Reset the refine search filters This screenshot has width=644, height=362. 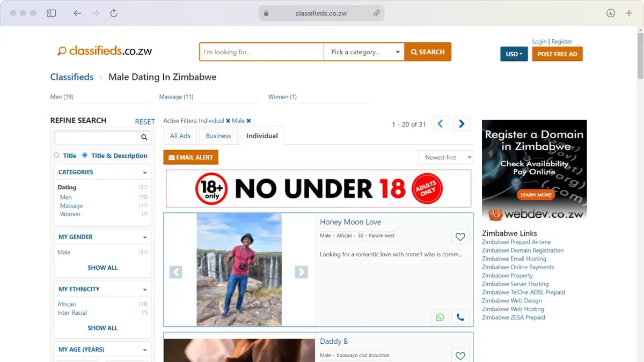(145, 122)
